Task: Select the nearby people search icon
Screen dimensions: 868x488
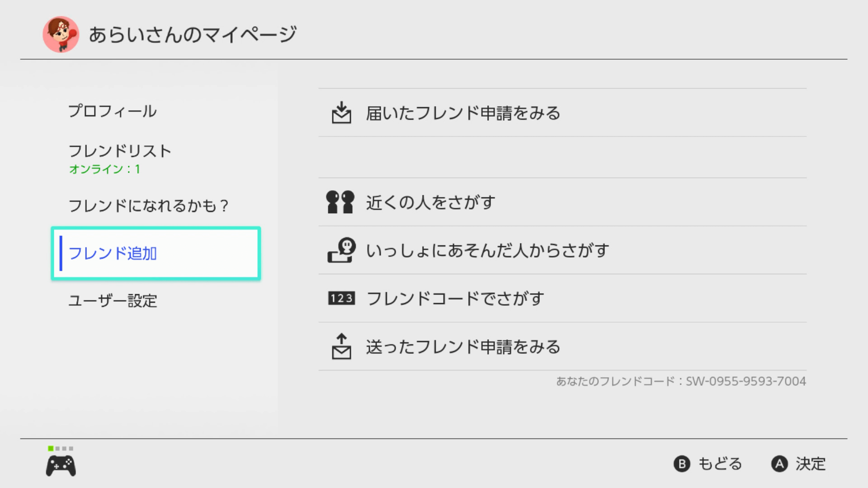Action: [x=340, y=202]
